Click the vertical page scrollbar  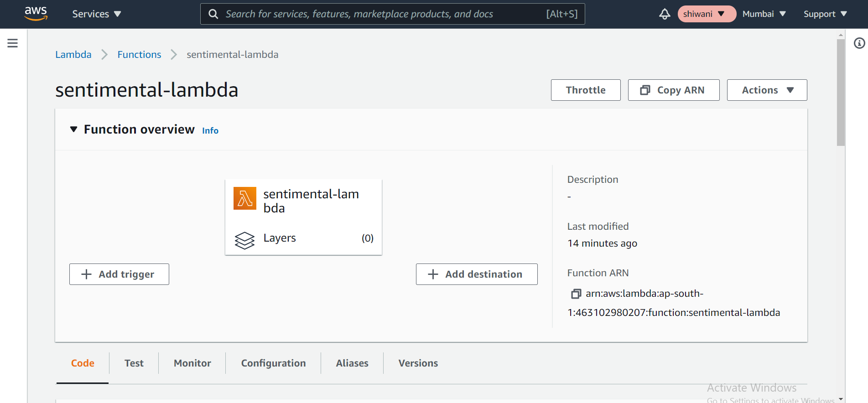pos(841,93)
